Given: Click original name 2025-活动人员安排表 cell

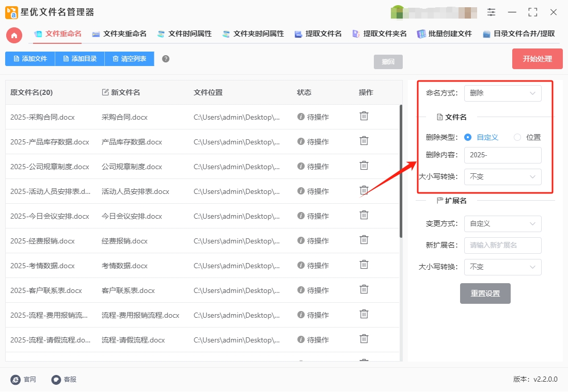Looking at the screenshot, I should click(x=51, y=191).
